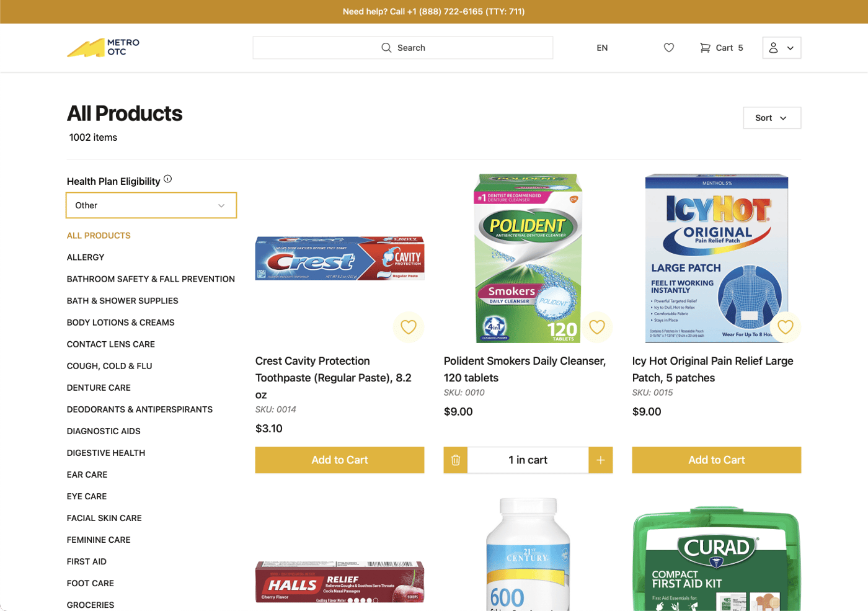
Task: Click the search magnifier icon
Action: click(386, 48)
